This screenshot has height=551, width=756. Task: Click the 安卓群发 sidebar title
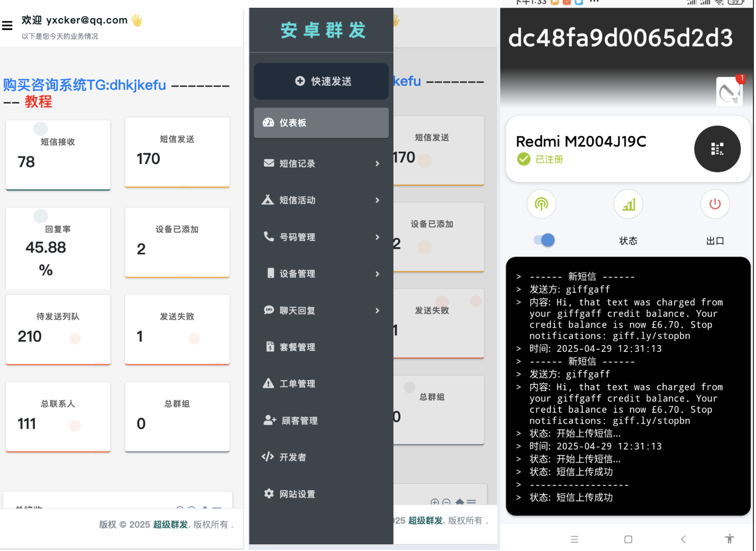[323, 30]
